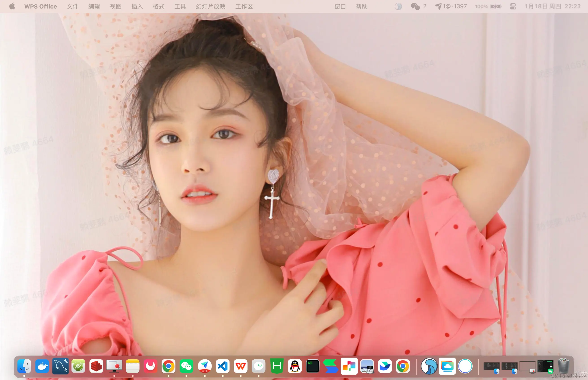Screen dimensions: 588x380
Task: Open Docker from the dock
Action: [x=42, y=366]
